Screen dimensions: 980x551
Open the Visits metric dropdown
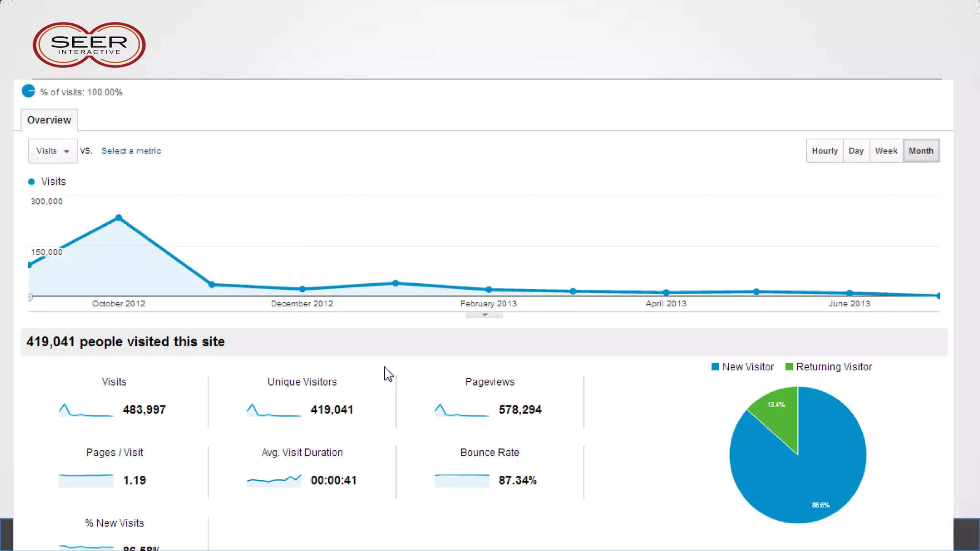click(53, 151)
